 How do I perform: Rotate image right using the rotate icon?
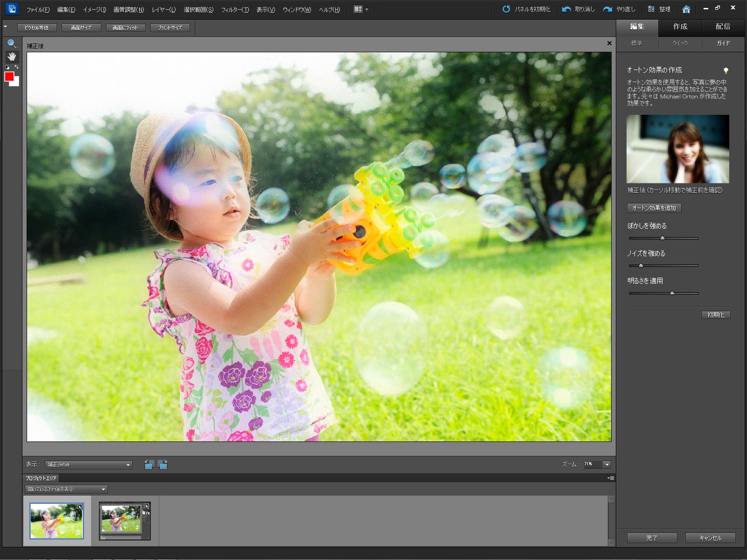(x=162, y=464)
